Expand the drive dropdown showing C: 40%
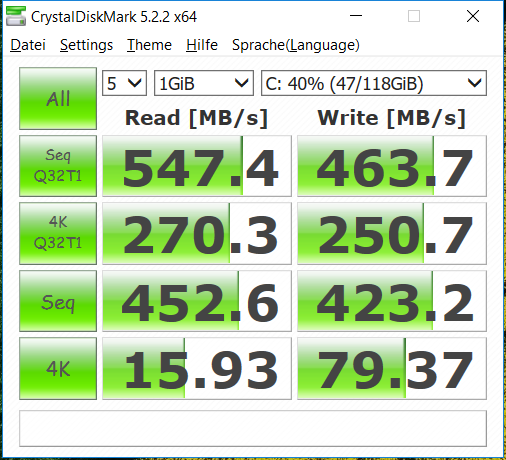Screen dimensions: 506x460 coord(374,83)
